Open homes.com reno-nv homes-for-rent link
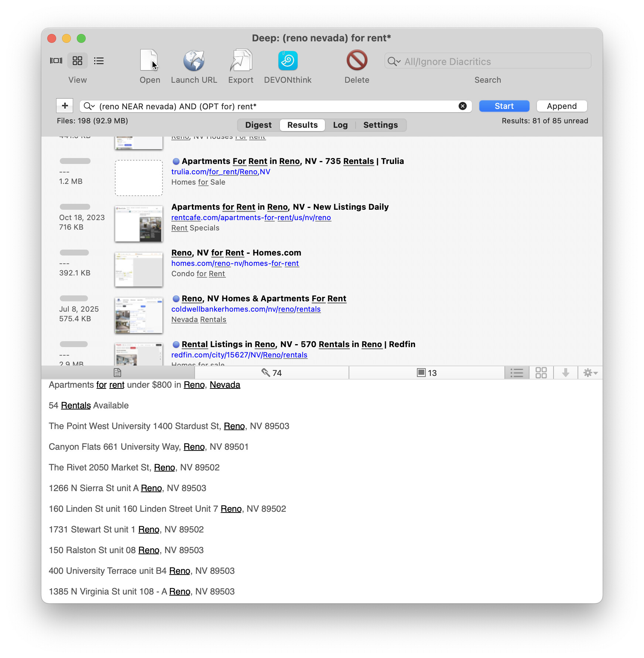This screenshot has width=644, height=658. coord(235,263)
